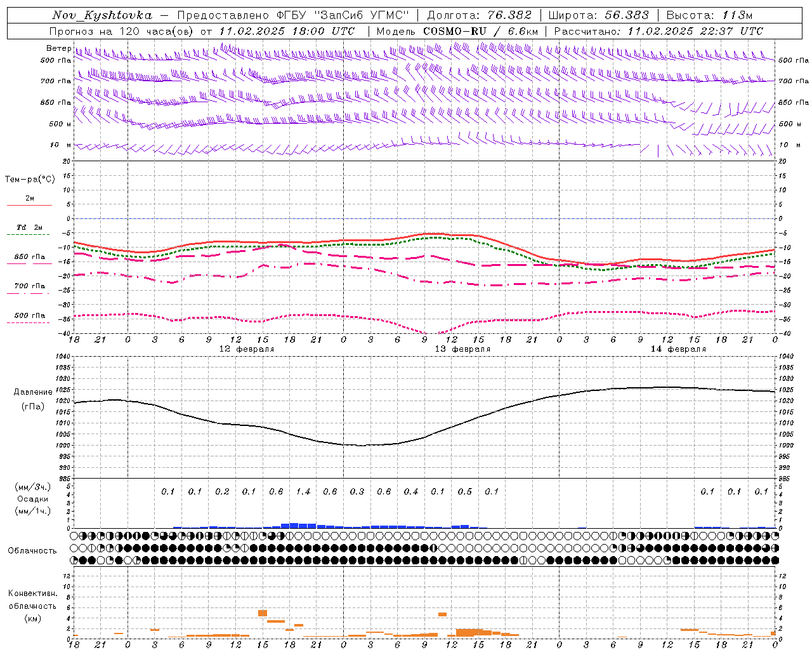Viewport: 812px width, 650px height.
Task: Click the 'Осадки' precipitation panel label
Action: click(x=32, y=499)
